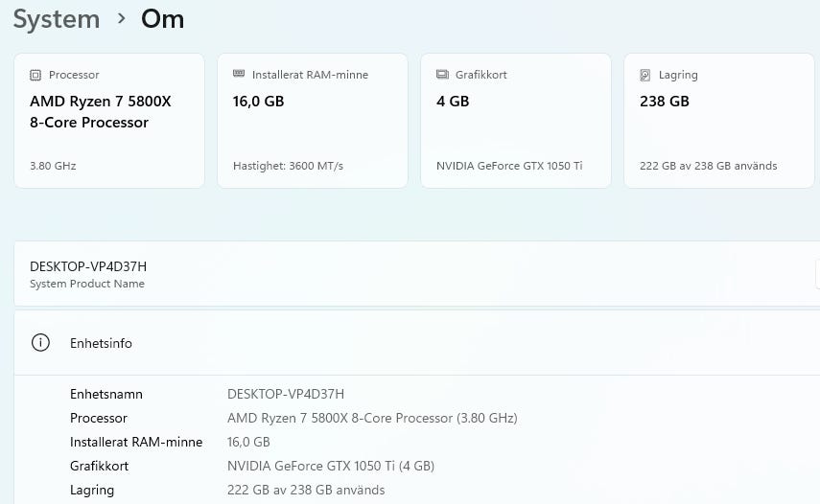Click the info circle icon beside Enhetsinfo
Viewport: 820px width, 504px height.
click(x=40, y=343)
